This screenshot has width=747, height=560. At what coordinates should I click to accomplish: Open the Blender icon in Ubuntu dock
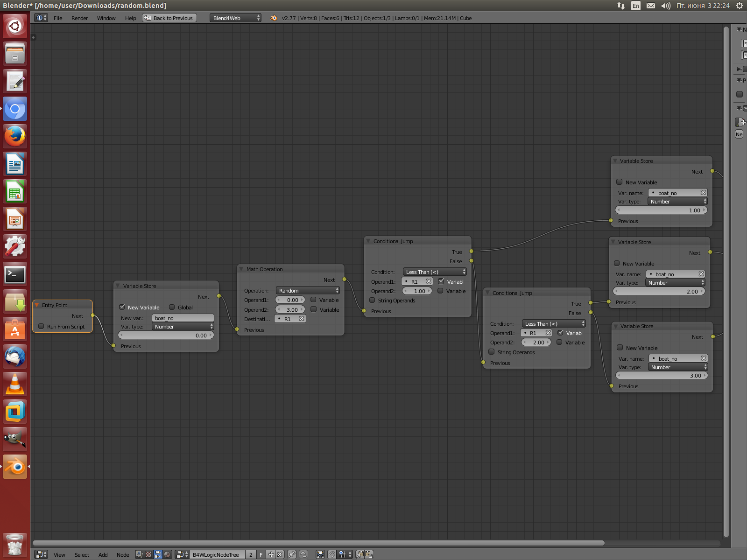pos(15,467)
